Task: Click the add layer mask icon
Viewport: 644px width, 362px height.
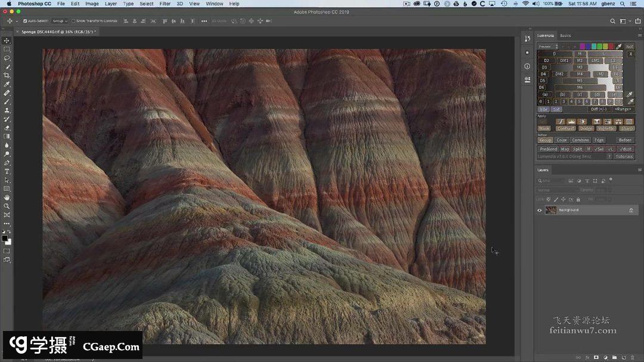Action: (x=596, y=357)
